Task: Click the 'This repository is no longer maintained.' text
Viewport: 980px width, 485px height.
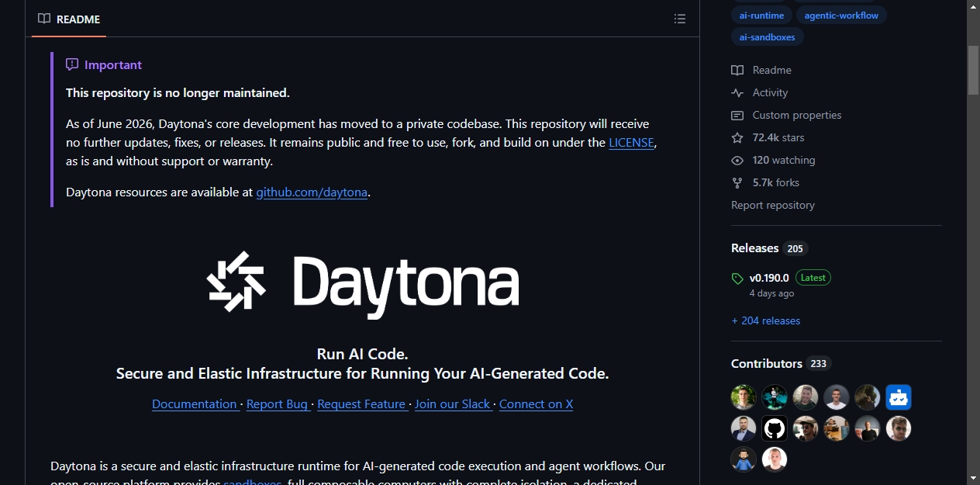Action: (178, 93)
